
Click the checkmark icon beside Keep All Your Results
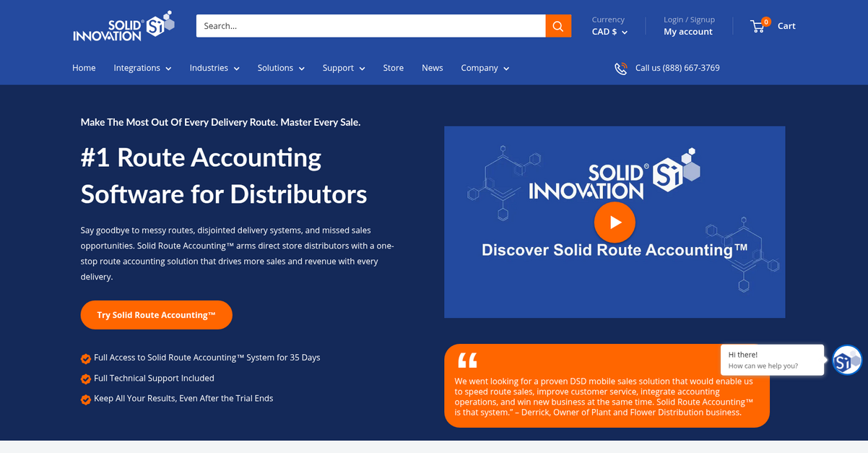point(85,399)
